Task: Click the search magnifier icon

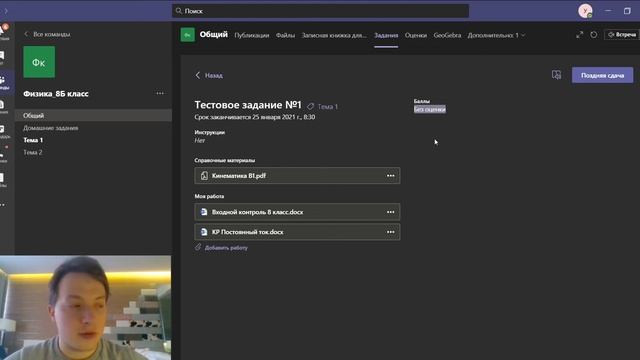Action: point(179,11)
